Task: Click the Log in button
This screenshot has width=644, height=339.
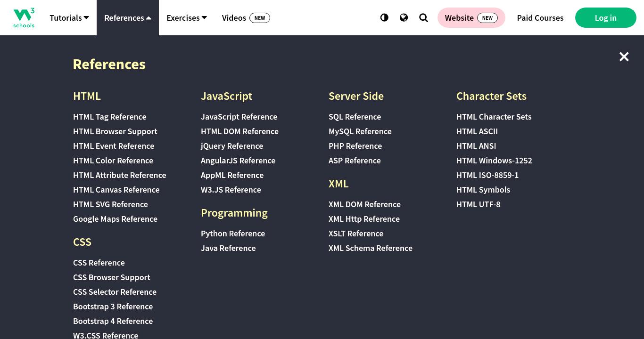Action: click(606, 17)
